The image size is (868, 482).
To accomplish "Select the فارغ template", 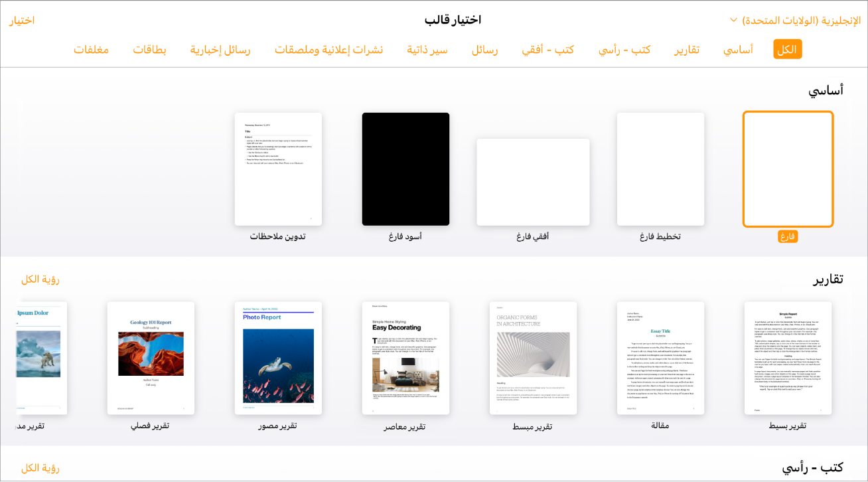I will (787, 169).
